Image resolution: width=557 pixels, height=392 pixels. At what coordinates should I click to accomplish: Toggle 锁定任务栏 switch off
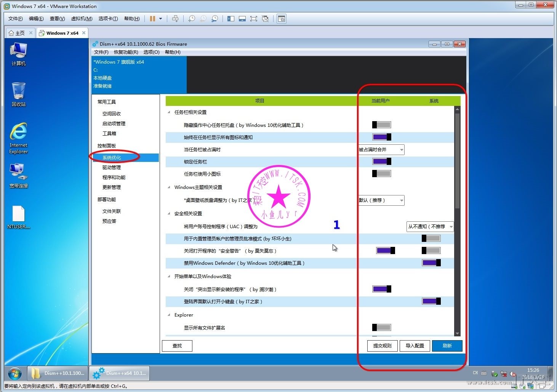381,162
